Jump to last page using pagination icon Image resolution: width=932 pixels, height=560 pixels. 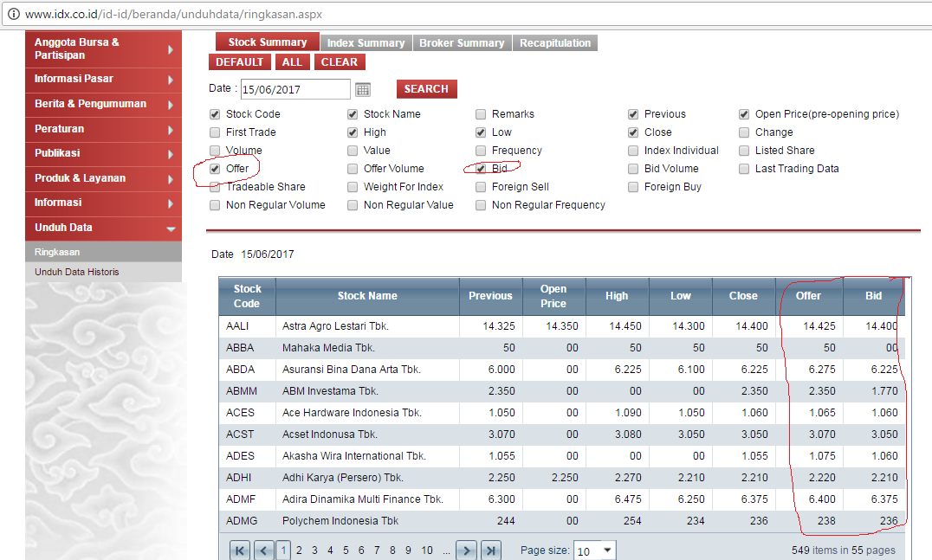[x=490, y=550]
